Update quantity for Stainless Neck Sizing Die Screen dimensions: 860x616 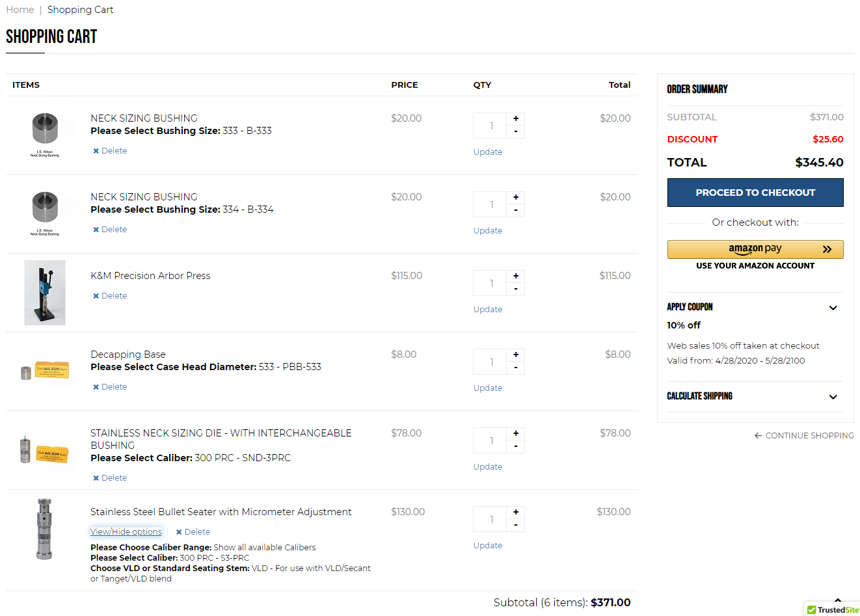[x=487, y=467]
